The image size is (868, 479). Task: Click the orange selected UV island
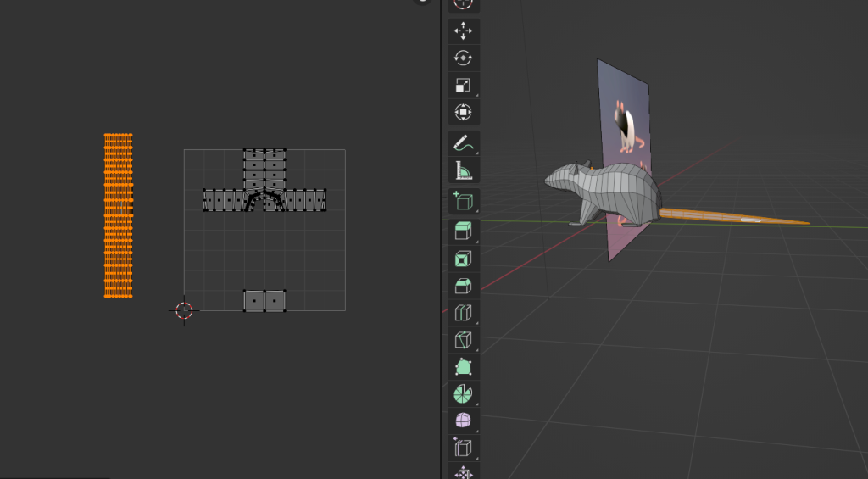click(x=119, y=215)
